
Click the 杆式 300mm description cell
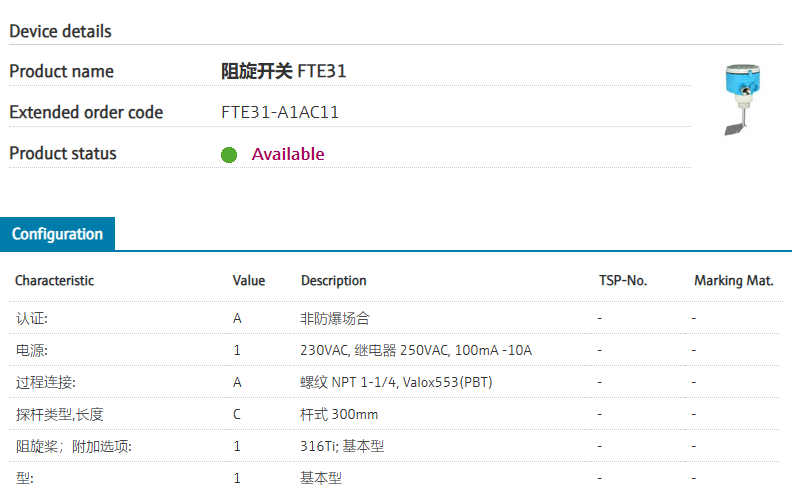tap(339, 414)
